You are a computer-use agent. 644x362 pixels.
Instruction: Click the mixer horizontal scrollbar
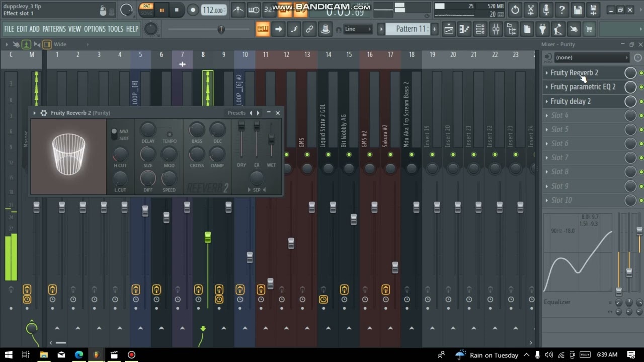(x=61, y=343)
